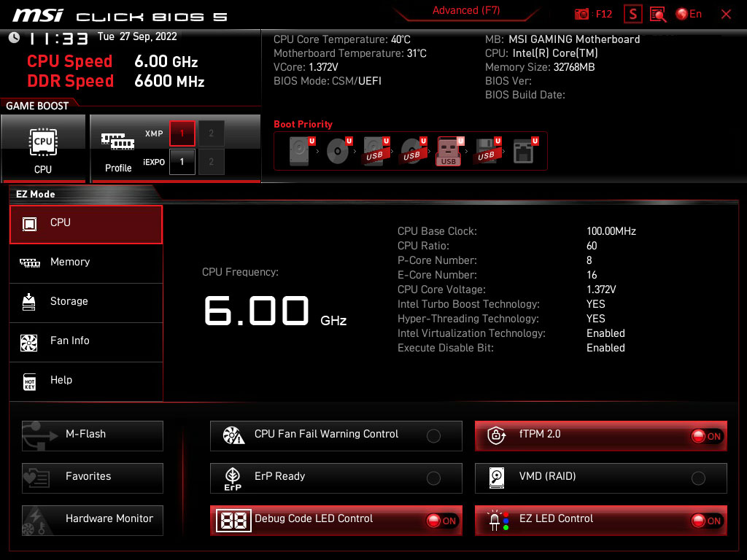Take a screenshot with the camera icon
This screenshot has height=560, width=747.
[581, 14]
